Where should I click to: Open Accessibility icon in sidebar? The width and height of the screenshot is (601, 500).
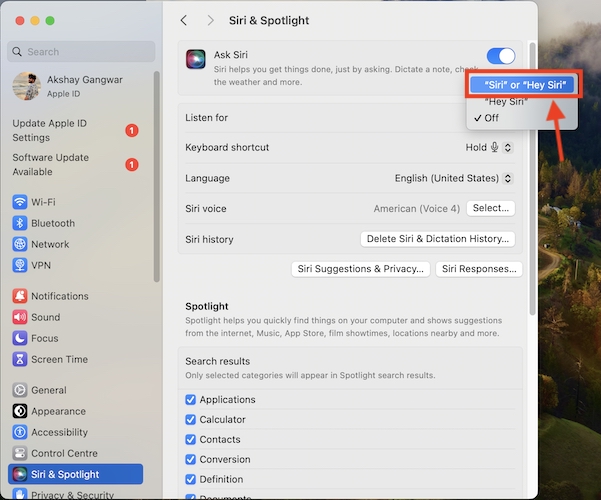point(20,432)
